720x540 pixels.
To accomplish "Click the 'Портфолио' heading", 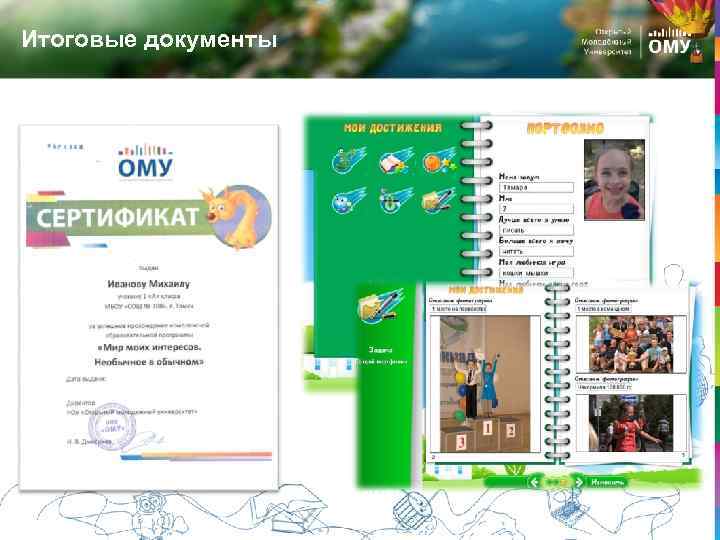I will (565, 129).
